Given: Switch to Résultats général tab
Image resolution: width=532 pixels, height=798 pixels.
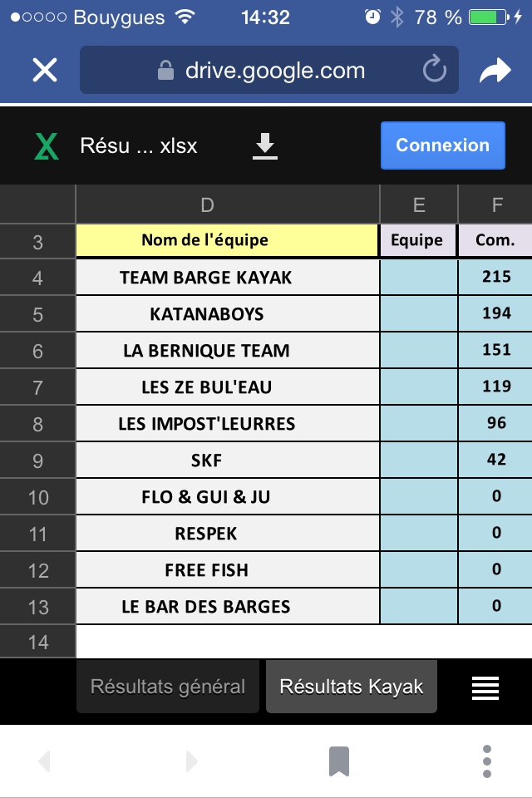Looking at the screenshot, I should point(168,687).
